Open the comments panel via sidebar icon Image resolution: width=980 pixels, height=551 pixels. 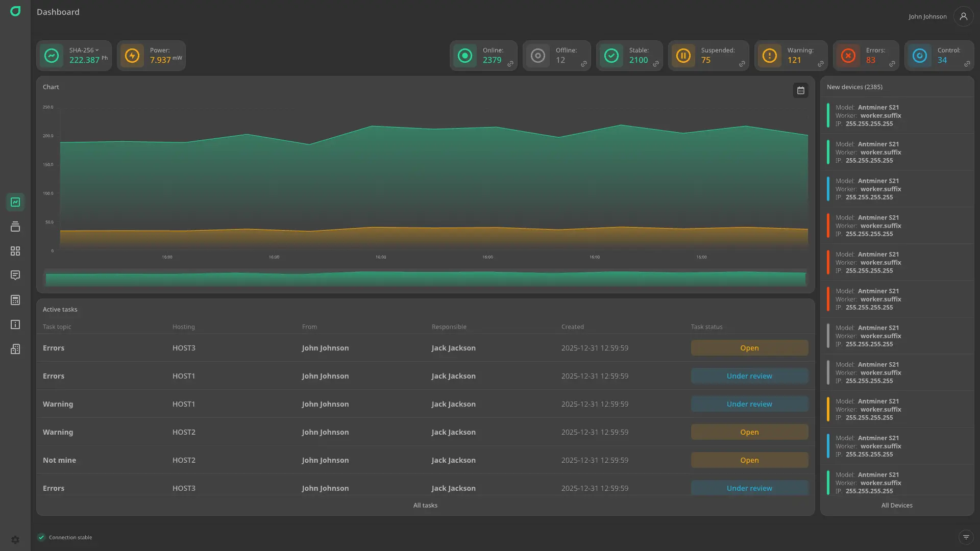15,275
